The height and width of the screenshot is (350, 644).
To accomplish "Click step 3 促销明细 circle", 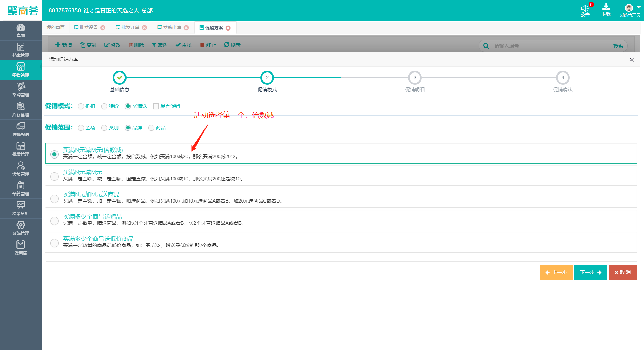I will 415,78.
